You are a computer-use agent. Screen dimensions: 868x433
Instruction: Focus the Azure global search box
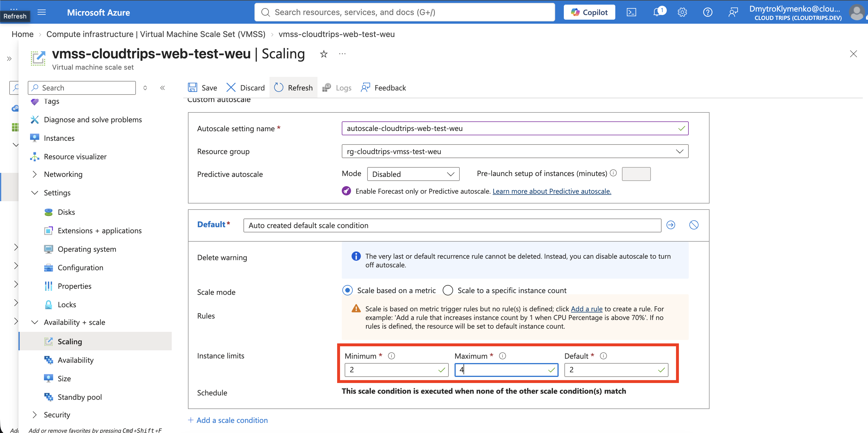pyautogui.click(x=404, y=12)
